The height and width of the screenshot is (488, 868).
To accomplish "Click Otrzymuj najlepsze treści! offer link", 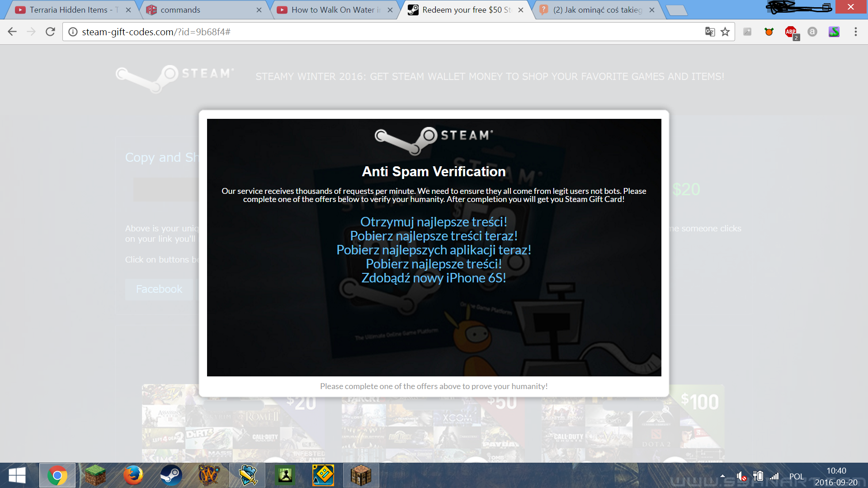I will [x=434, y=222].
